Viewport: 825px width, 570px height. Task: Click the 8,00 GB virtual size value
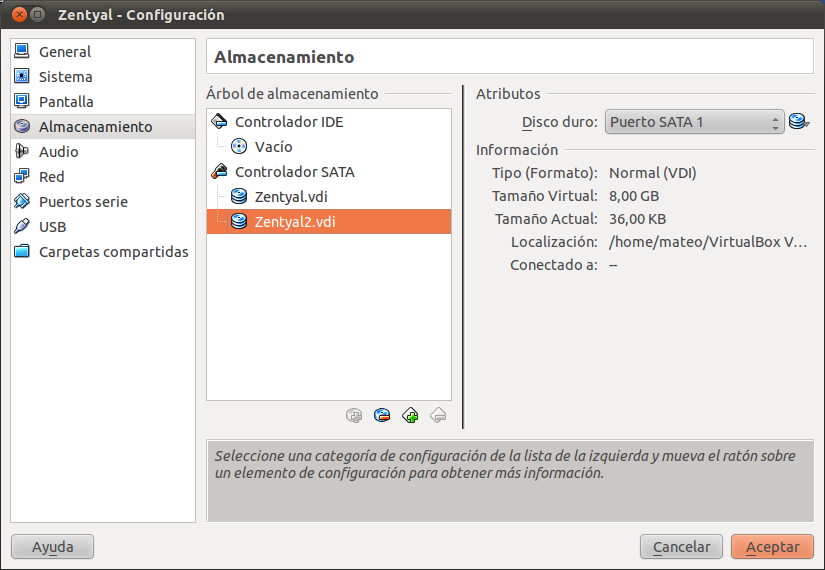tap(634, 196)
